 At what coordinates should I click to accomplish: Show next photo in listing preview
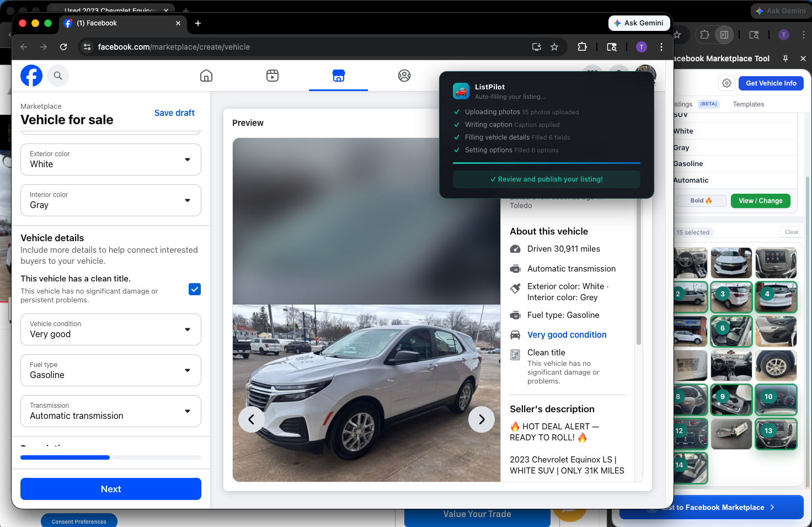[482, 419]
